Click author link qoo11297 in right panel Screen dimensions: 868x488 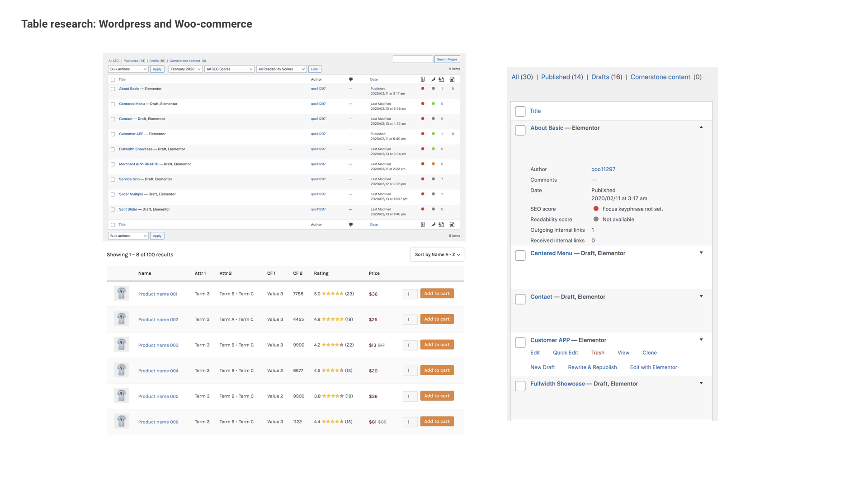(603, 169)
